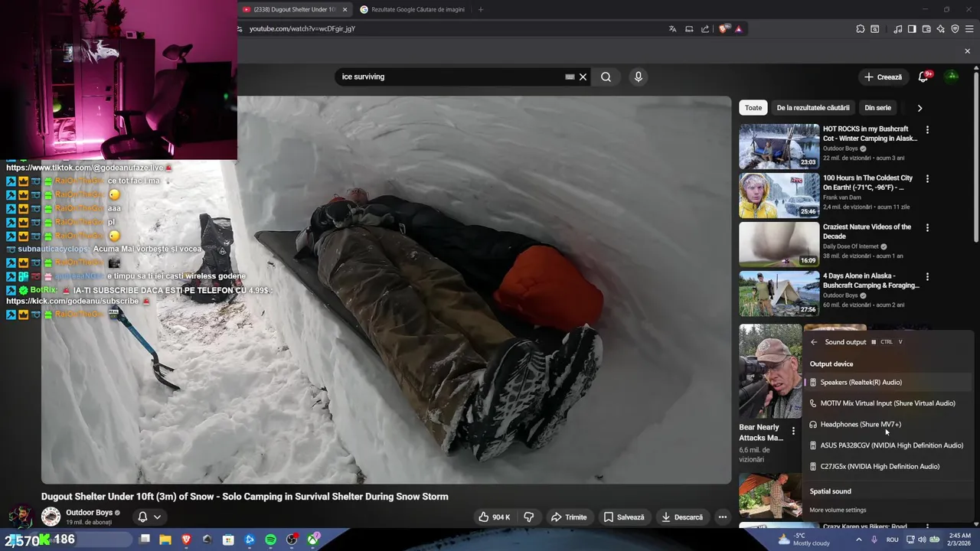The image size is (980, 551).
Task: Show more filter chips with right arrow
Action: click(x=920, y=108)
